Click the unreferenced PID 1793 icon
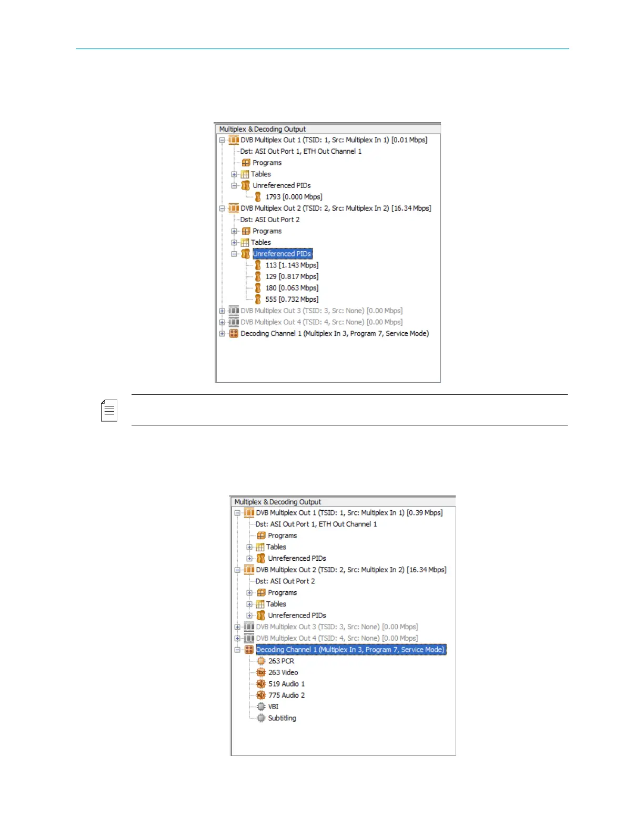This screenshot has height=834, width=644. pos(258,197)
